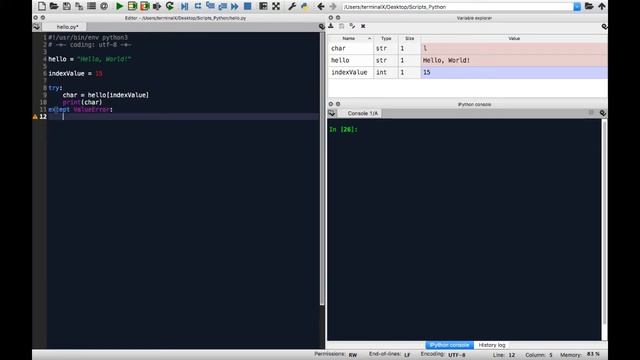Image resolution: width=640 pixels, height=360 pixels.
Task: Open the Variable explorer options menu
Action: pyautogui.click(x=604, y=27)
